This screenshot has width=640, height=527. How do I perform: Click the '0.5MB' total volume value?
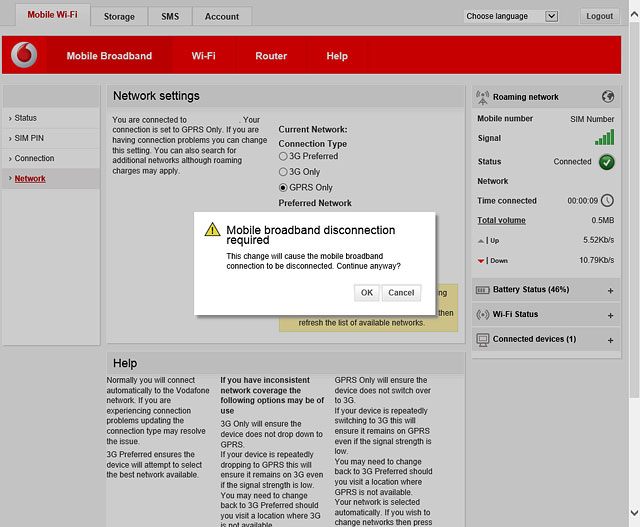point(603,220)
